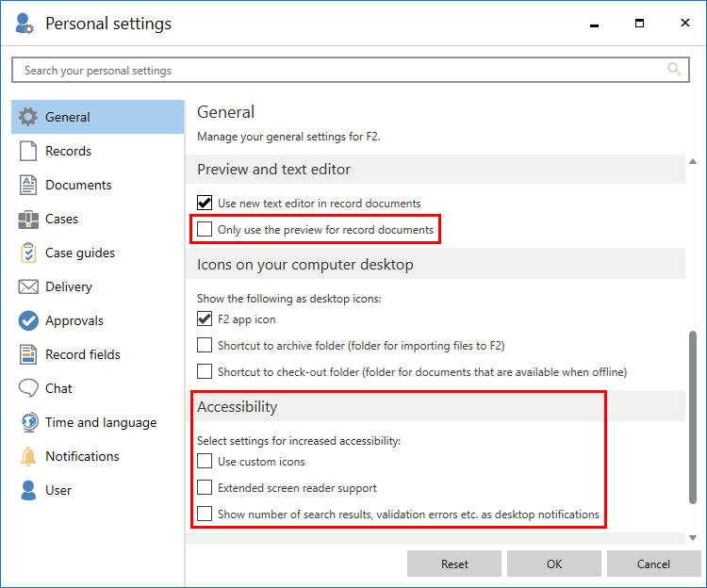Click the Record fields icon
Screen dimensions: 707x588
28,354
